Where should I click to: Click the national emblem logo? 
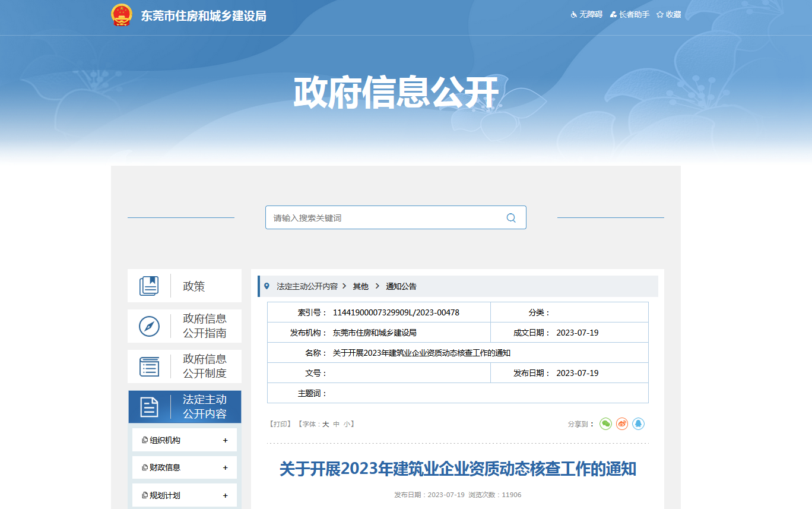[122, 15]
